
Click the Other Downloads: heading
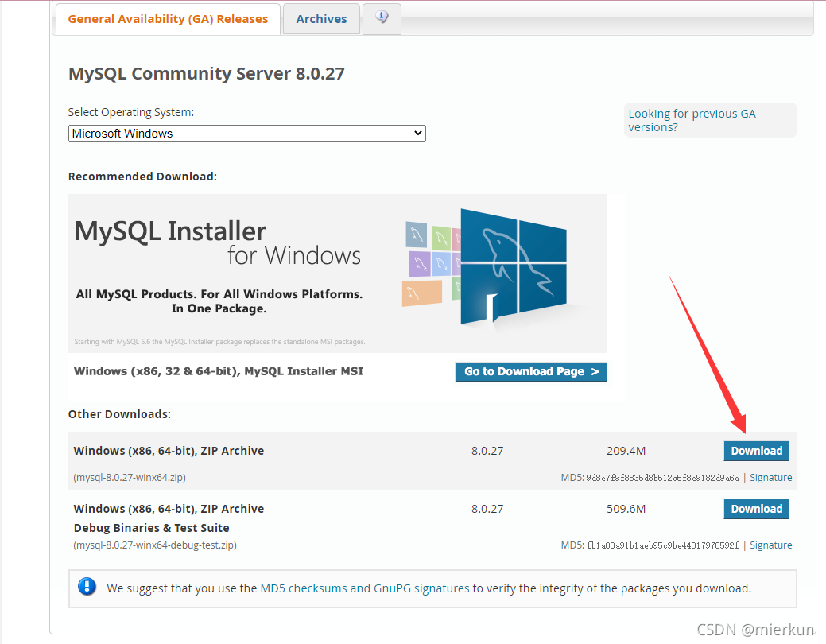coord(119,414)
